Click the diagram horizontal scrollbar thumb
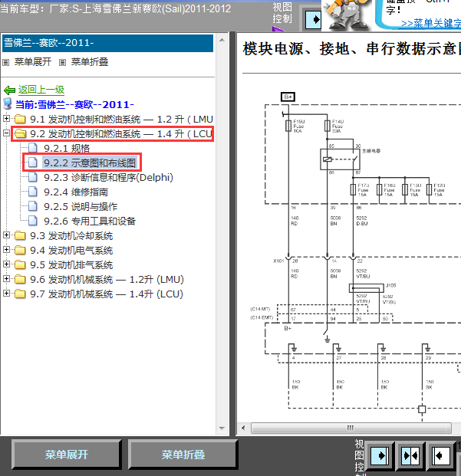 point(351,428)
